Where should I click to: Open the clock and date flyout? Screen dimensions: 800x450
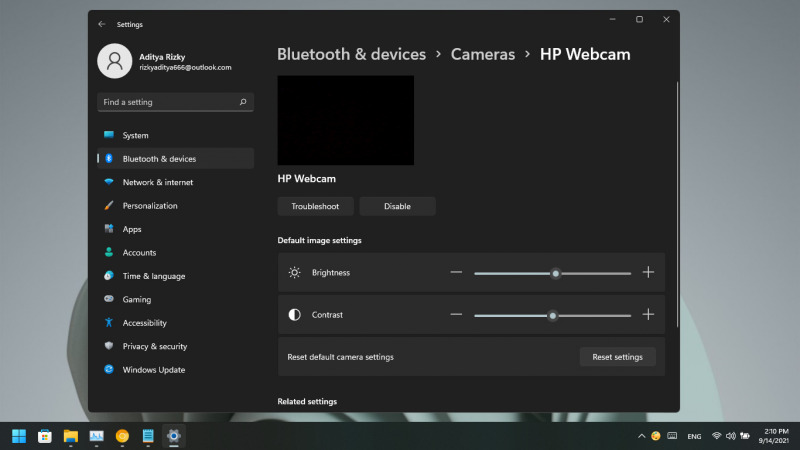pos(774,436)
